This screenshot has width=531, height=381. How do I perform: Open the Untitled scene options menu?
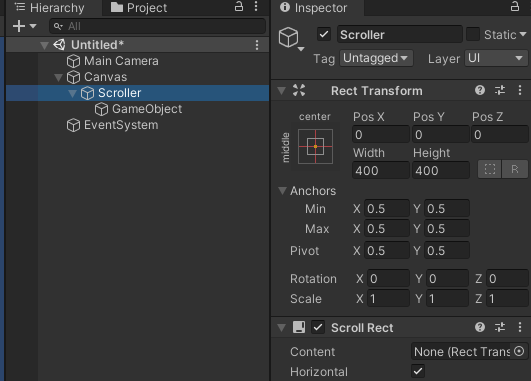257,45
